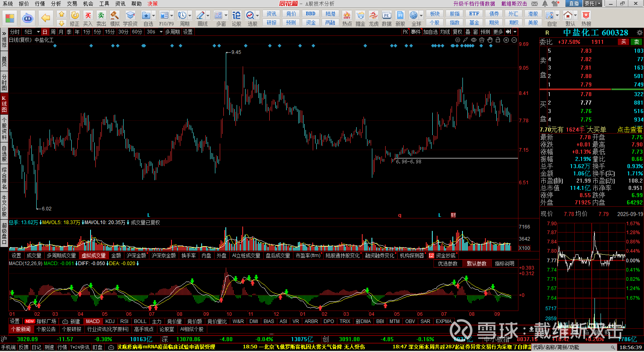The width and height of the screenshot is (644, 352).
Task: Expand the chart toolbar overflow dropdown arrow
Action: coord(515,32)
